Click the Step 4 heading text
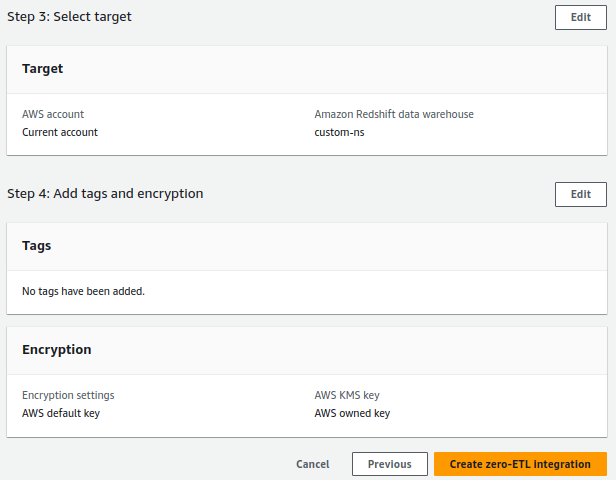Viewport: 616px width, 480px height. pos(105,194)
